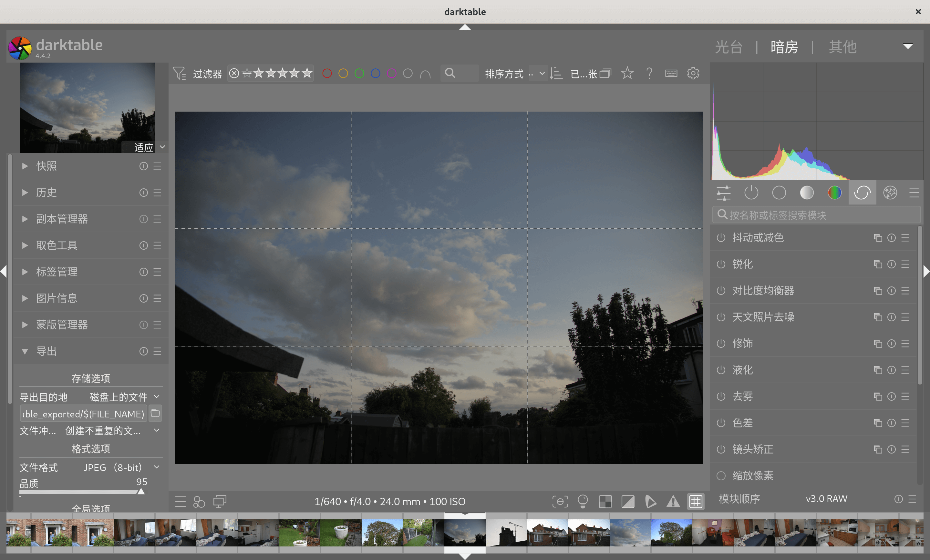
Task: Open the 其他 views menu
Action: coord(842,47)
